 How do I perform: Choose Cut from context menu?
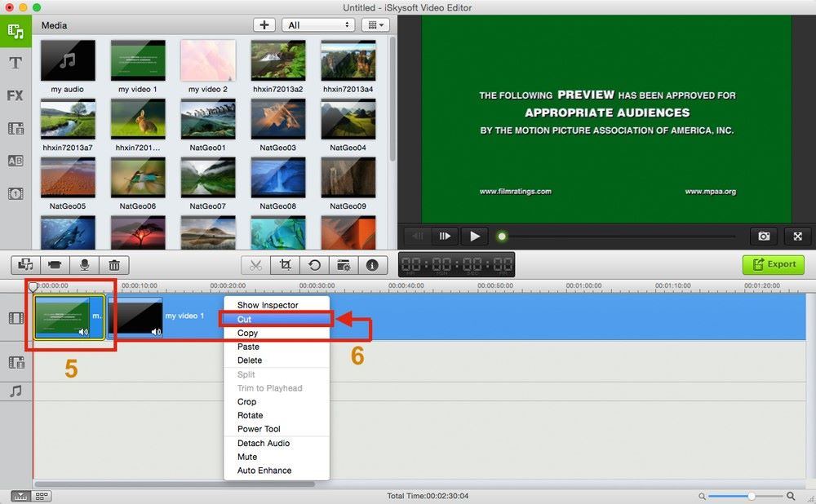[277, 320]
